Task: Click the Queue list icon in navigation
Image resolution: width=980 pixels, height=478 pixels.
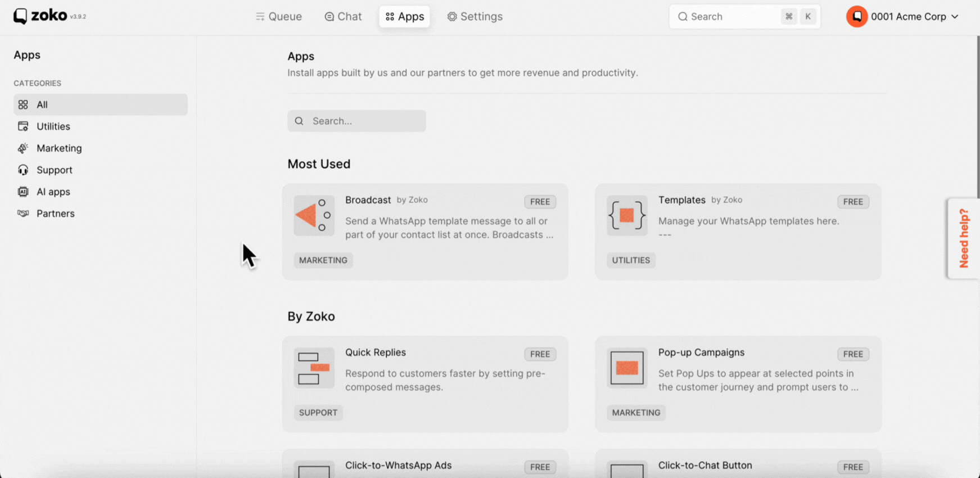Action: tap(260, 17)
